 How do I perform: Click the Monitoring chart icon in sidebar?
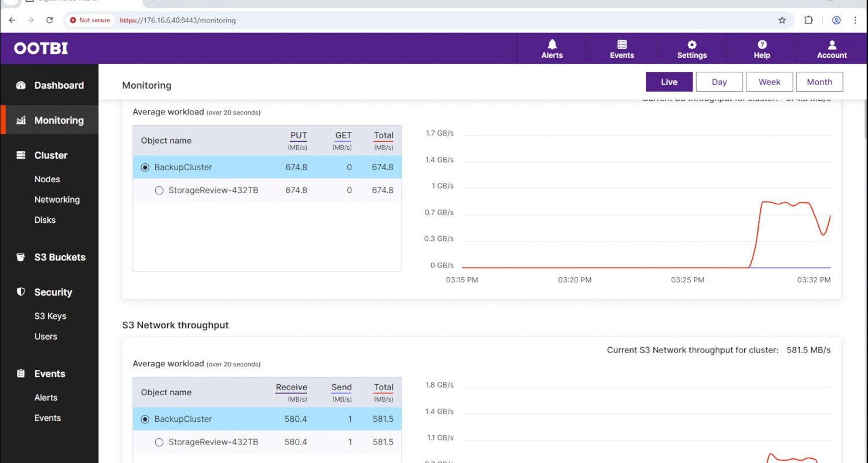(x=21, y=120)
